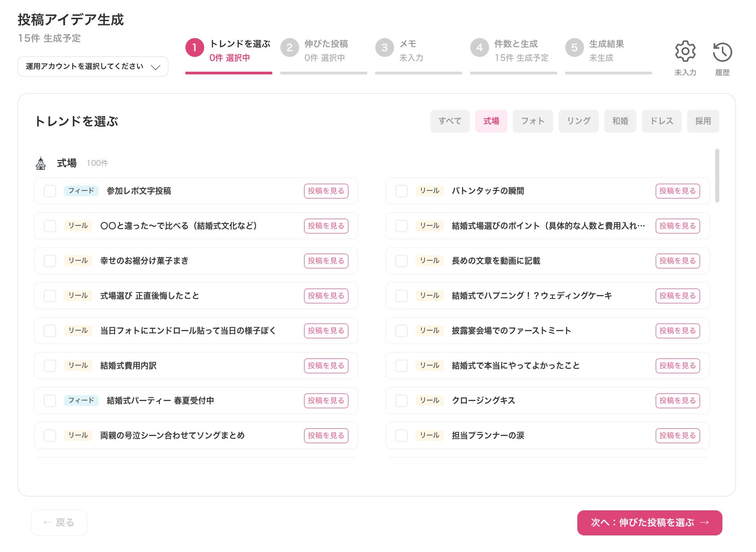Click the 戻る back button
The image size is (756, 552).
tap(59, 523)
